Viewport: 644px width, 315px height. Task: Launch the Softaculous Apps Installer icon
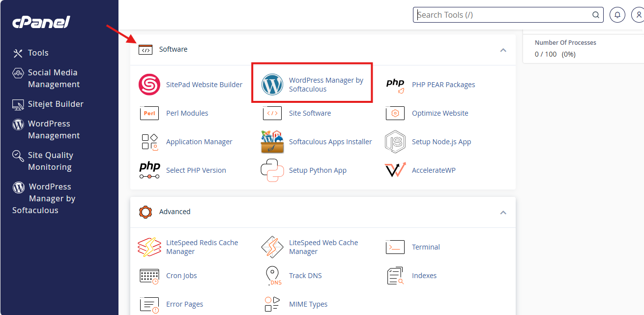click(272, 142)
